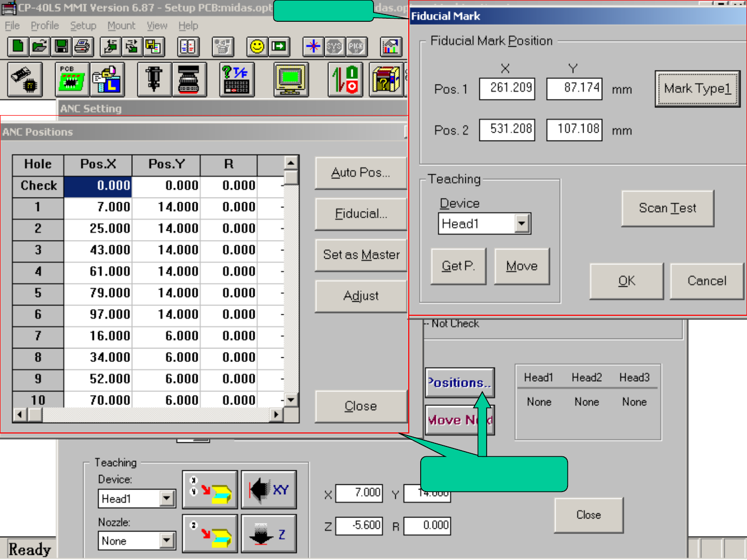Click the blue-red crosshair star icon

(313, 47)
